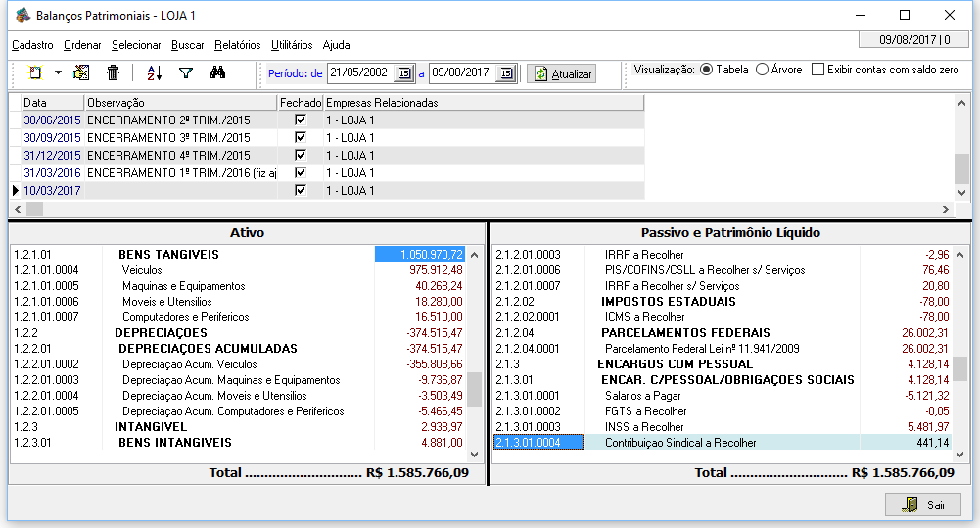Viewport: 980px width, 528px height.
Task: Click the Sair button
Action: coord(923,505)
